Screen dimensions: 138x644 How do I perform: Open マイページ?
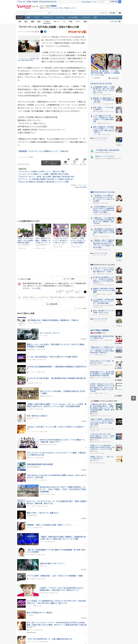[x=103, y=13]
